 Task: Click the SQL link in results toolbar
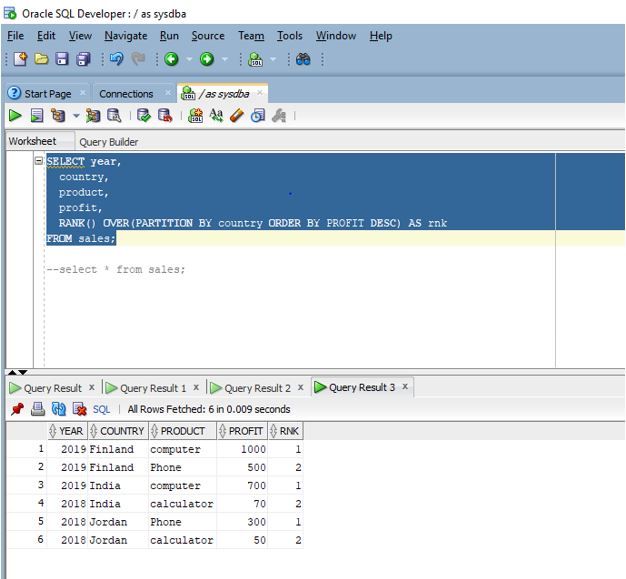pyautogui.click(x=101, y=409)
